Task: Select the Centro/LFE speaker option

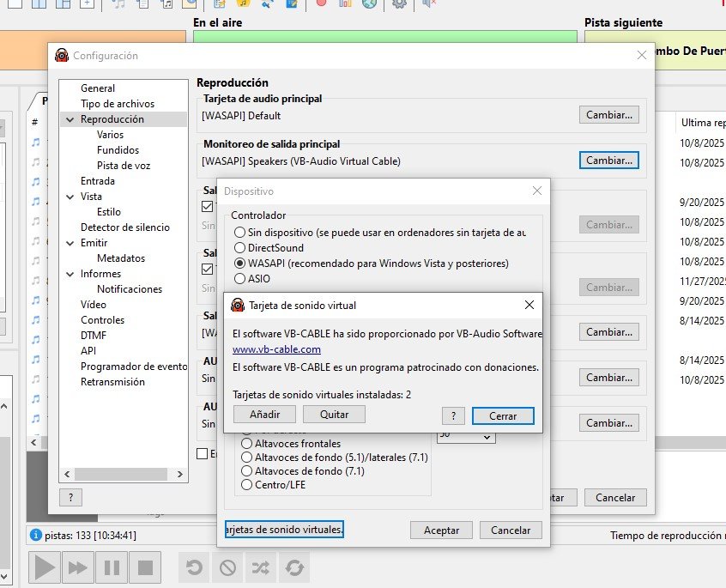Action: click(247, 485)
